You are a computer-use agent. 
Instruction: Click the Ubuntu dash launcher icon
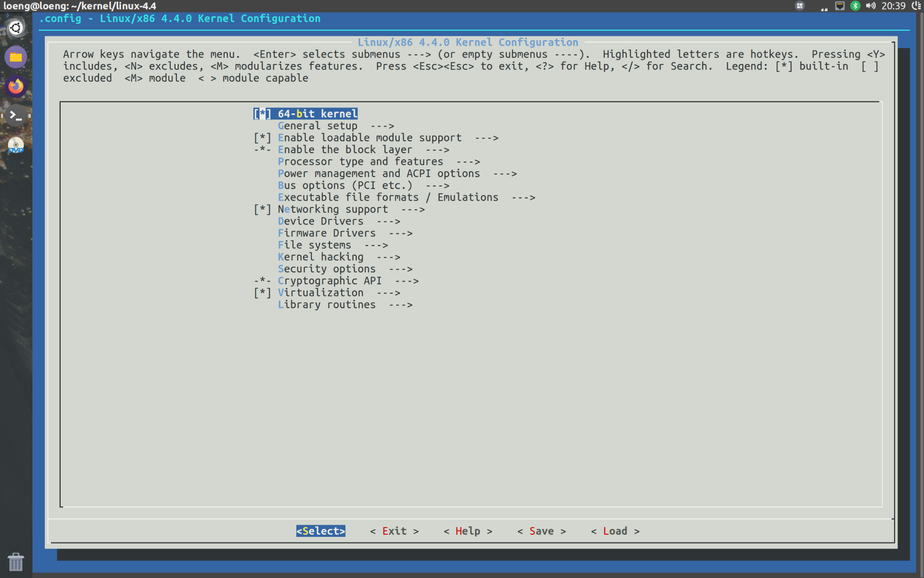pyautogui.click(x=16, y=28)
